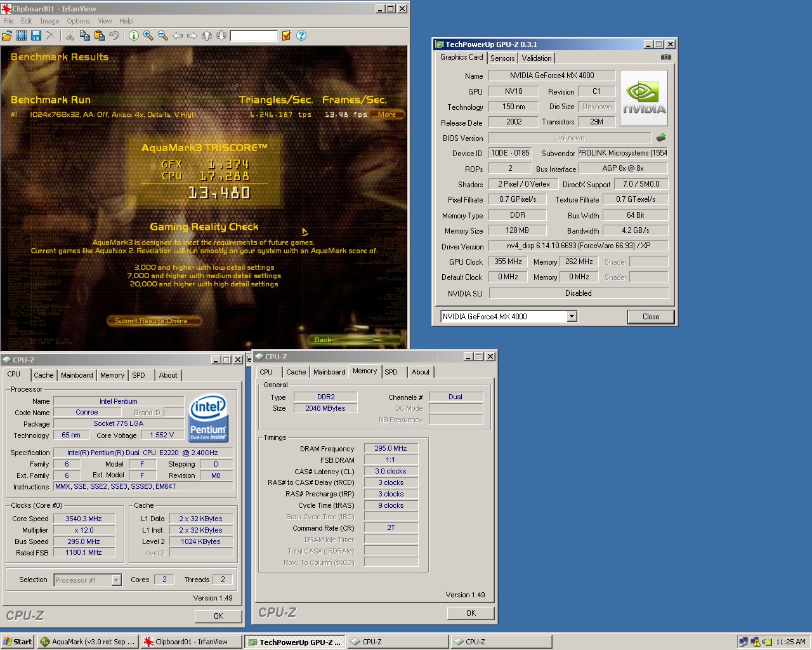812x650 pixels.
Task: Switch to AquaMark taskbar button
Action: [88, 642]
